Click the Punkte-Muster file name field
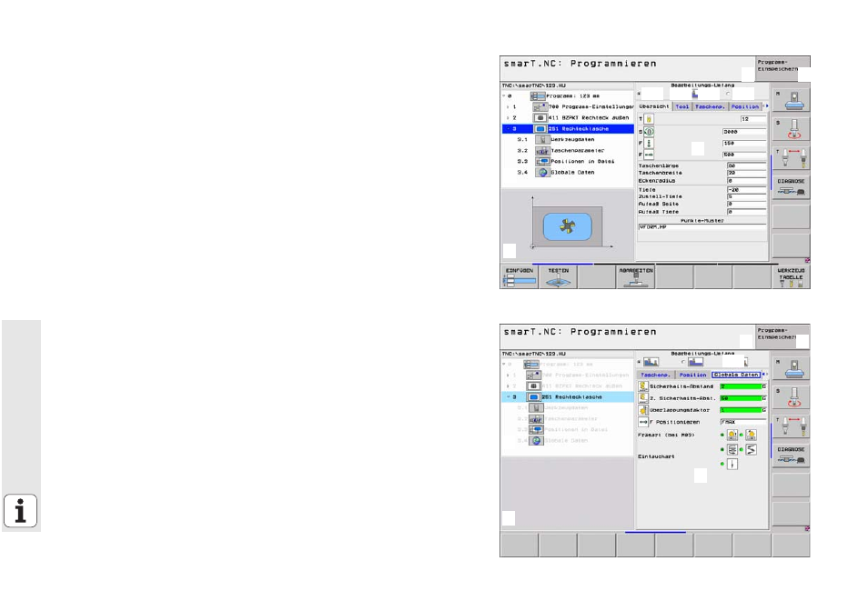Viewport: 868px width, 611px height. coord(701,227)
